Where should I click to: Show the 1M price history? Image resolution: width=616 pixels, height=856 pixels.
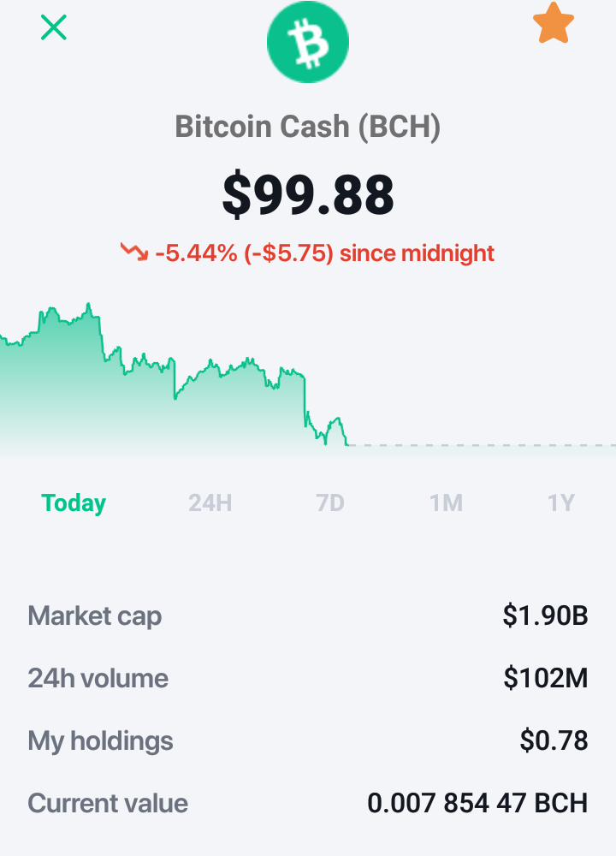447,502
